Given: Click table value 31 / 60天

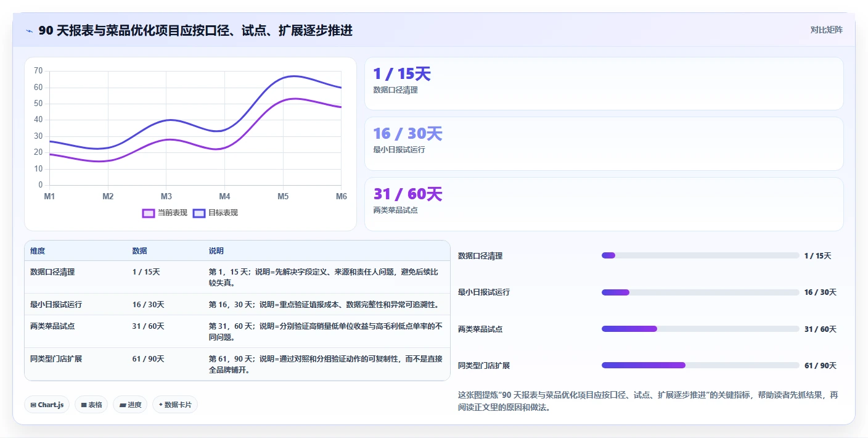Looking at the screenshot, I should [148, 326].
